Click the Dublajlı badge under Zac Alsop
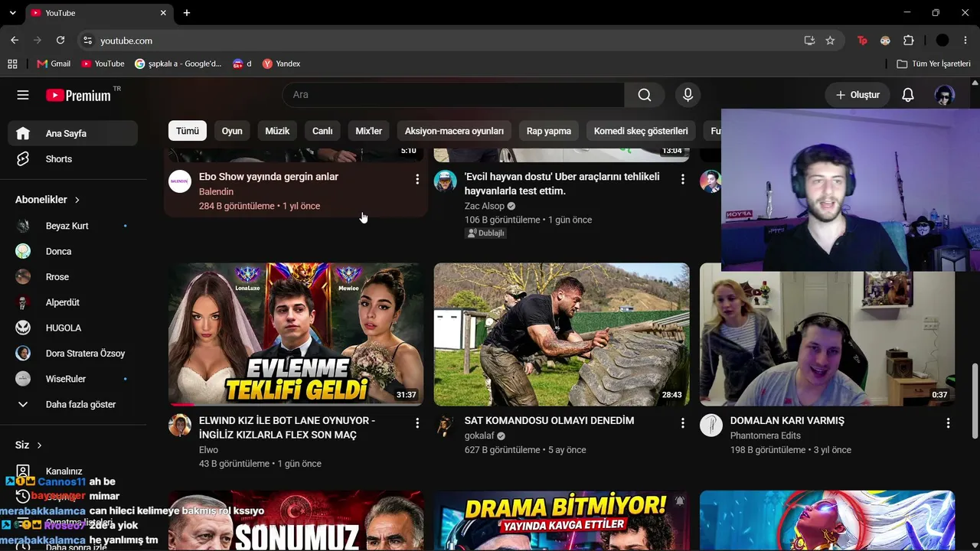980x551 pixels. (x=485, y=233)
